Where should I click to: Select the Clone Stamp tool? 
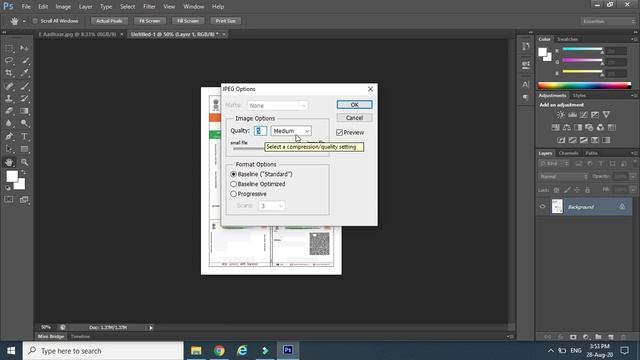click(9, 98)
